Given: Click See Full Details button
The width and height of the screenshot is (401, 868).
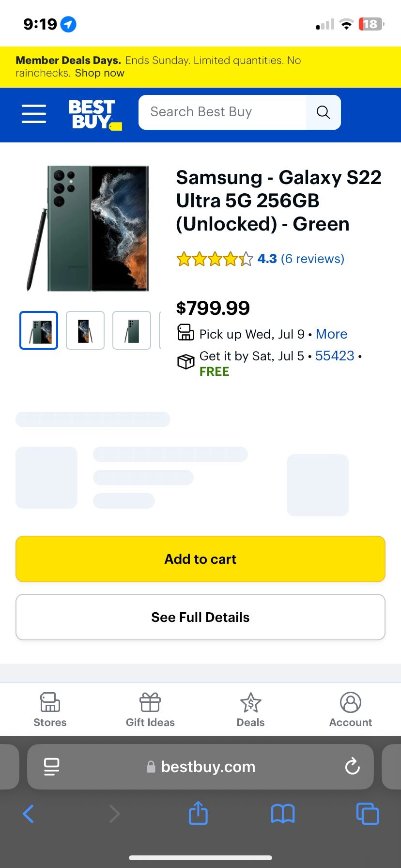Looking at the screenshot, I should pos(200,617).
